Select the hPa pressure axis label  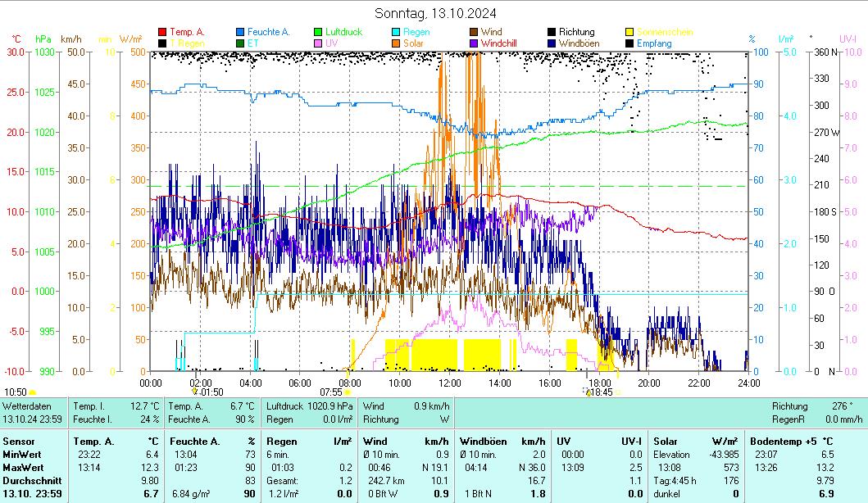click(x=43, y=39)
